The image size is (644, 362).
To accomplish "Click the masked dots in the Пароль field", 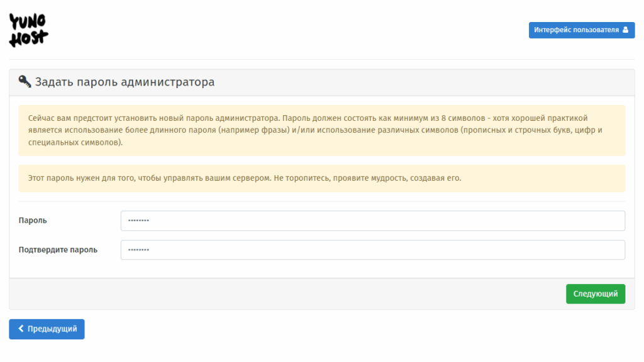I will click(x=138, y=220).
